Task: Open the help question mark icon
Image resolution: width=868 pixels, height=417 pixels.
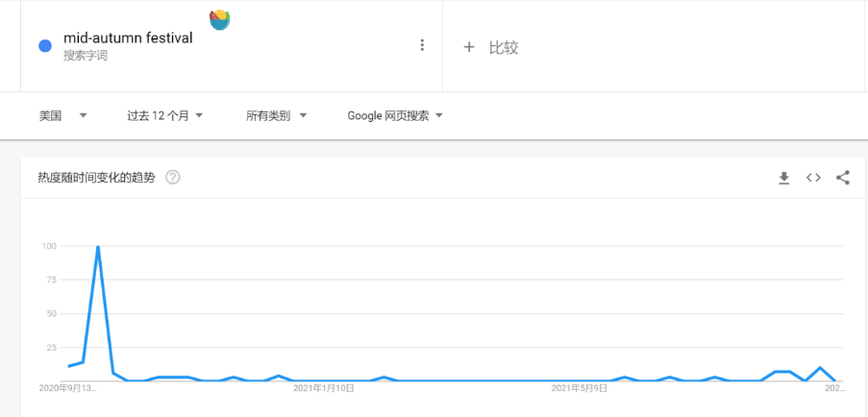Action: point(173,178)
